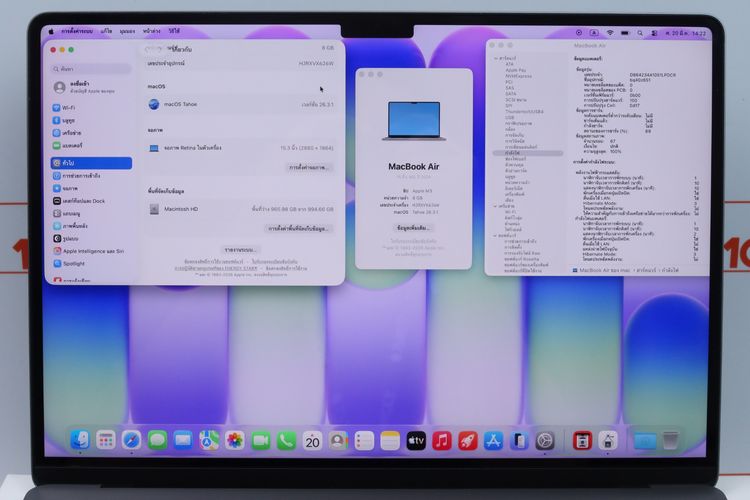Click the MacBook Air laptop image
The width and height of the screenshot is (750, 500).
click(414, 121)
